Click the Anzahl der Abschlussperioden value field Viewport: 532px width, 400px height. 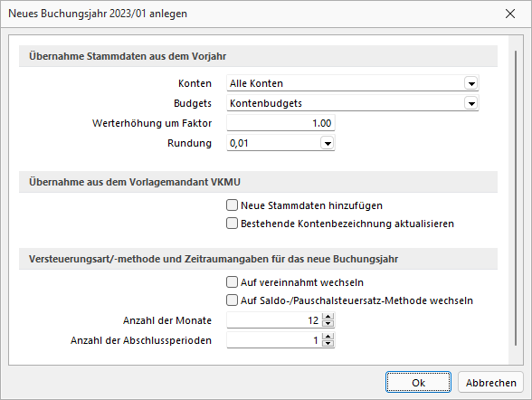tap(274, 340)
